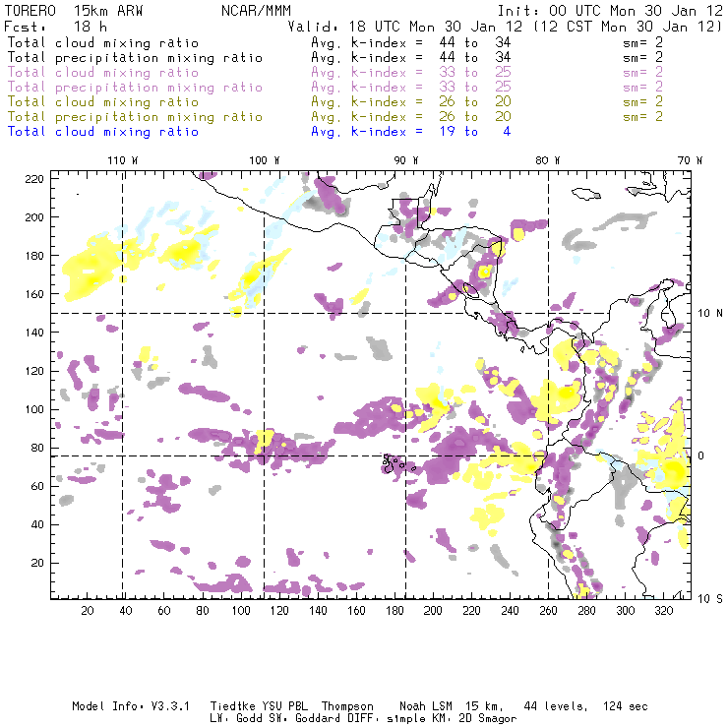The height and width of the screenshot is (728, 728).
Task: Click the y-axis tick label '160'
Action: click(x=34, y=294)
